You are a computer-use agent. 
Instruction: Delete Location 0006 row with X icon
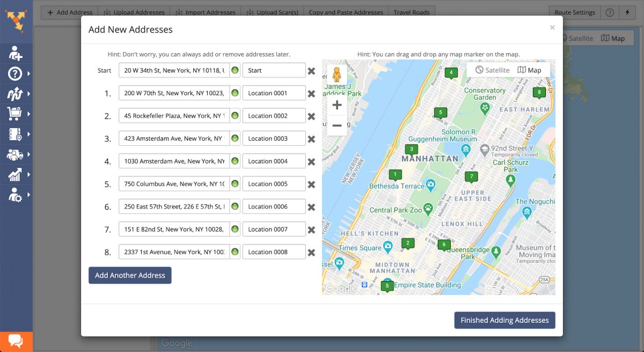(311, 207)
